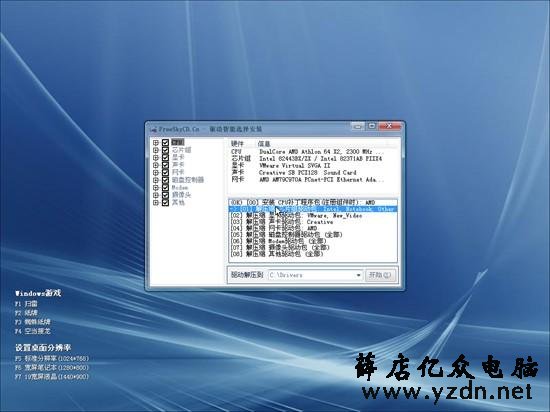Image resolution: width=550 pixels, height=412 pixels.
Task: Uncheck the CPU driver checkbox
Action: click(165, 142)
